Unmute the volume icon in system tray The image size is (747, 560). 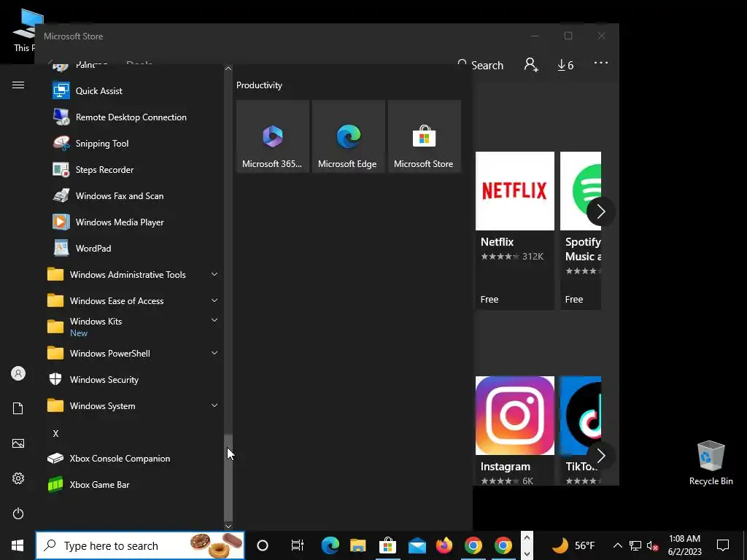(652, 545)
